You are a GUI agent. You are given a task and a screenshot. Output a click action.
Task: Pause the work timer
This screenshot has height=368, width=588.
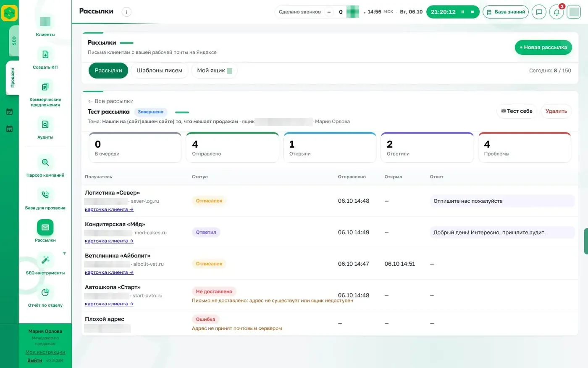pos(462,12)
